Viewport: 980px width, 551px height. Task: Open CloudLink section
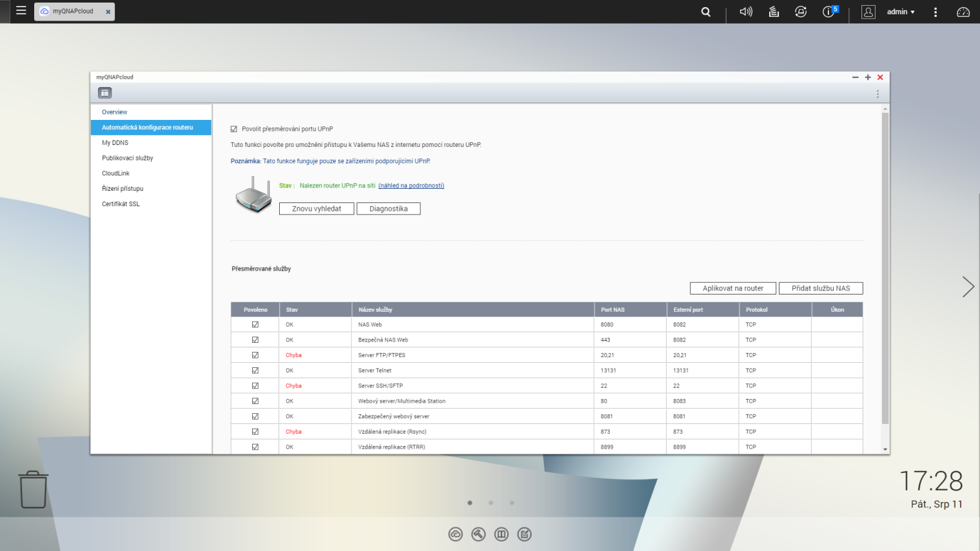151,173
